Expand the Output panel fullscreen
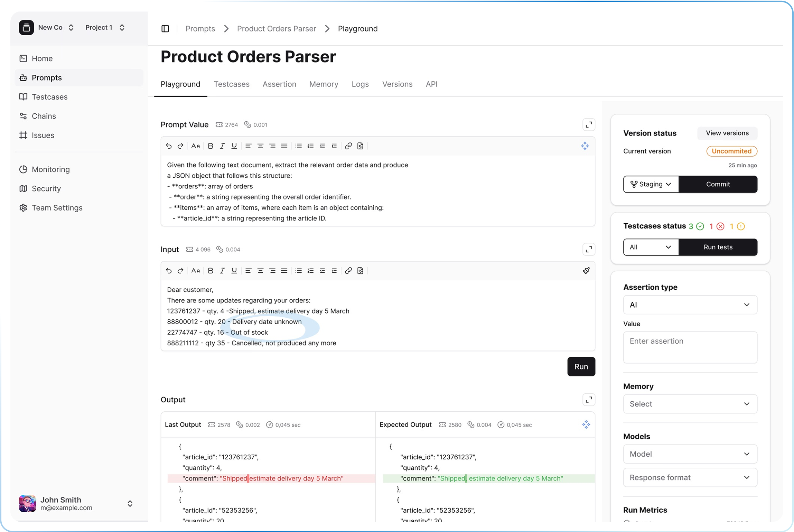This screenshot has height=532, width=794. point(589,400)
